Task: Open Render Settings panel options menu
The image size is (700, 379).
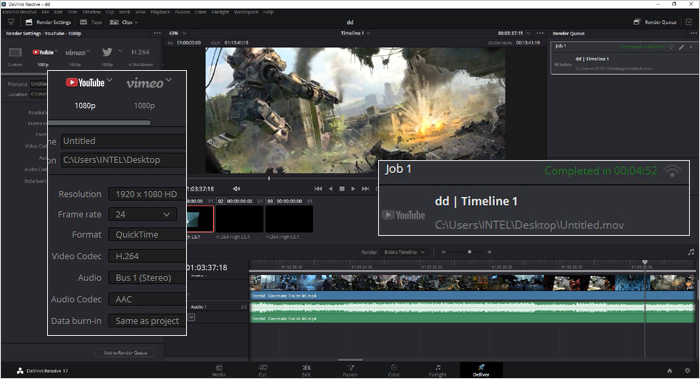Action: (x=157, y=33)
